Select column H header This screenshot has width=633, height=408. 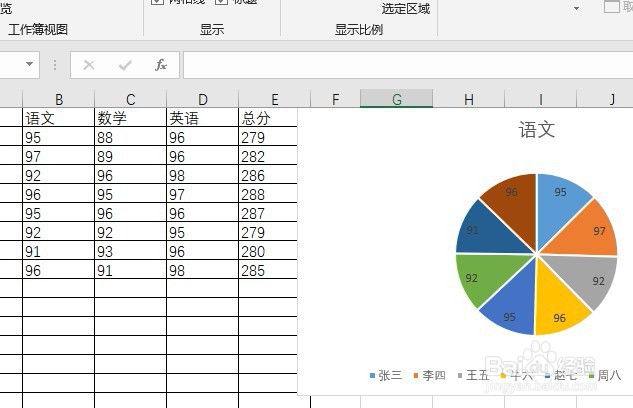click(469, 99)
